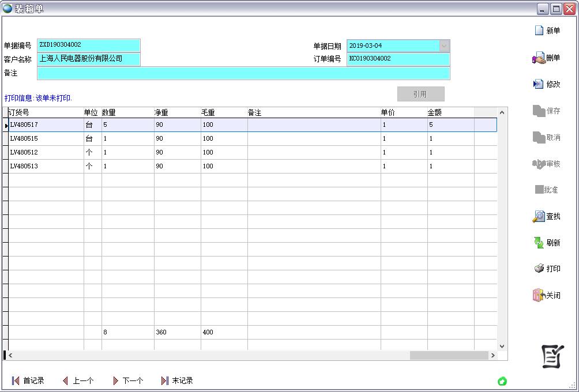Click the 修改 edit icon
The image size is (579, 392).
(x=539, y=84)
